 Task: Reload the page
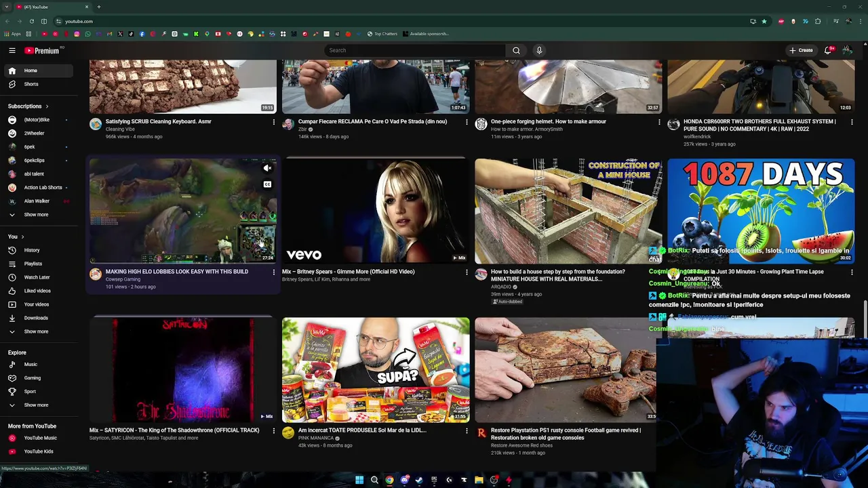31,21
